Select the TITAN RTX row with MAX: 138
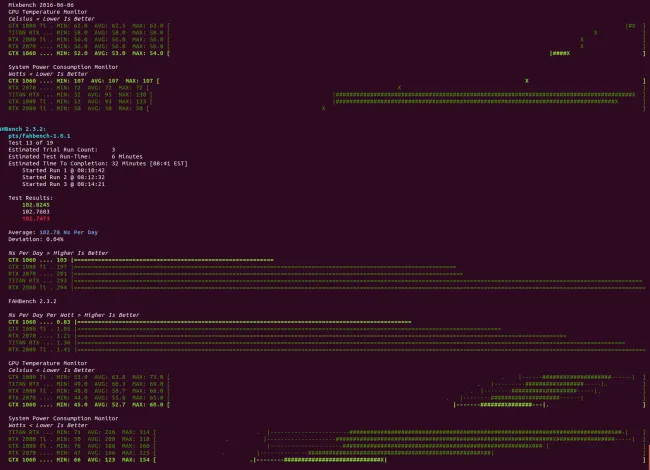Image resolution: width=650 pixels, height=470 pixels. (327, 94)
